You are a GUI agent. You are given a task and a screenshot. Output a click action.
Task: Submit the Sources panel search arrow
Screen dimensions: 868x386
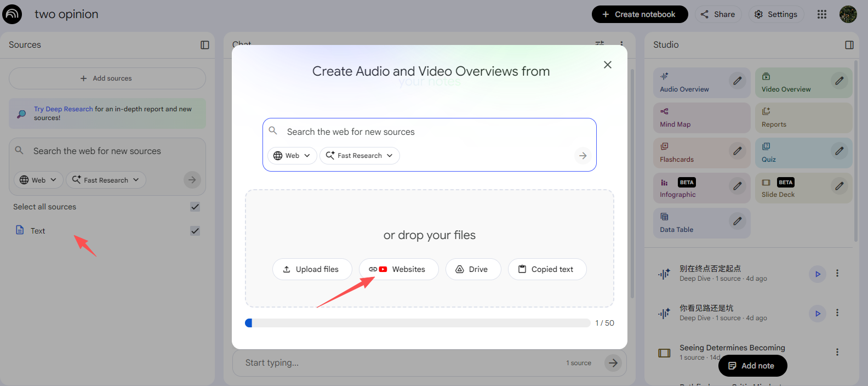tap(192, 180)
